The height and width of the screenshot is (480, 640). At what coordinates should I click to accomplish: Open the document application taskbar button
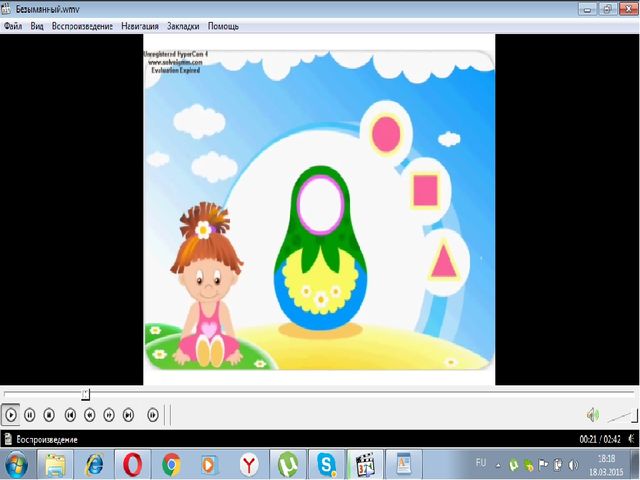[404, 464]
